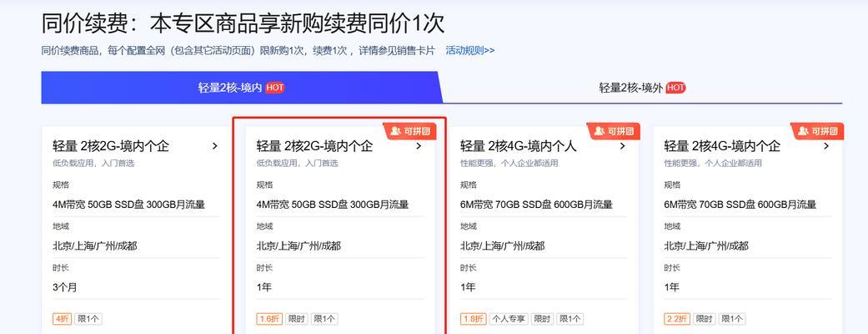
Task: Click 限1个 tag on 1.6折 card
Action: tap(324, 319)
